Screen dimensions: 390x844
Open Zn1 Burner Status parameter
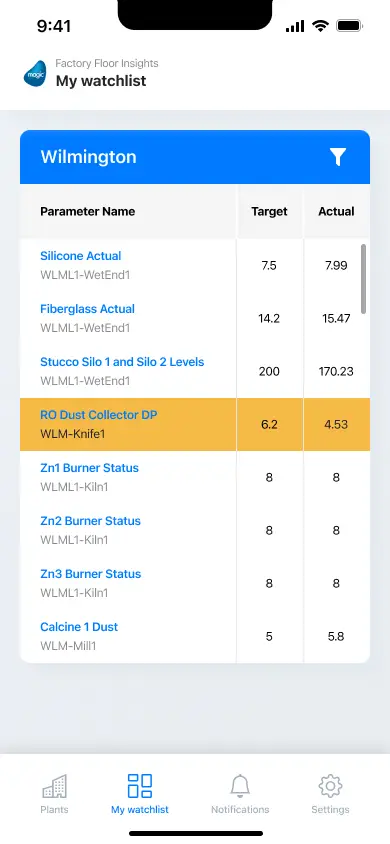89,468
